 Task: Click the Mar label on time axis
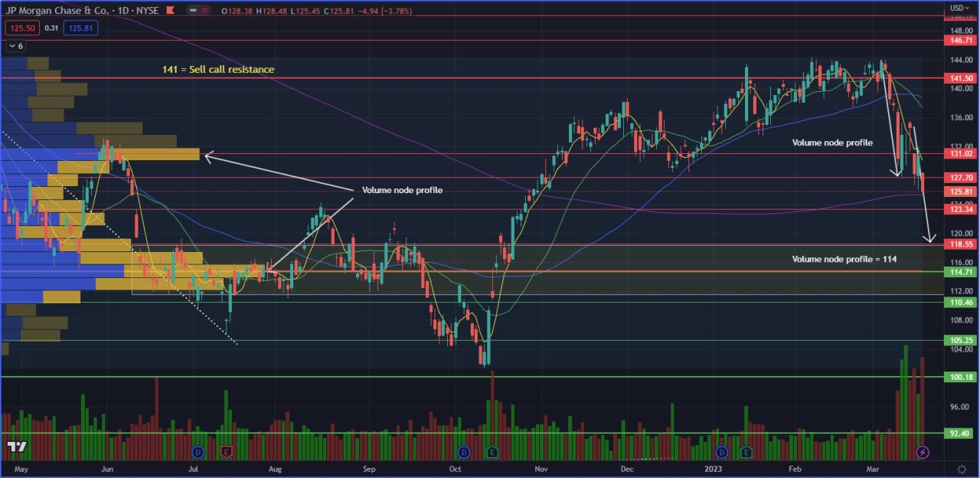click(874, 468)
